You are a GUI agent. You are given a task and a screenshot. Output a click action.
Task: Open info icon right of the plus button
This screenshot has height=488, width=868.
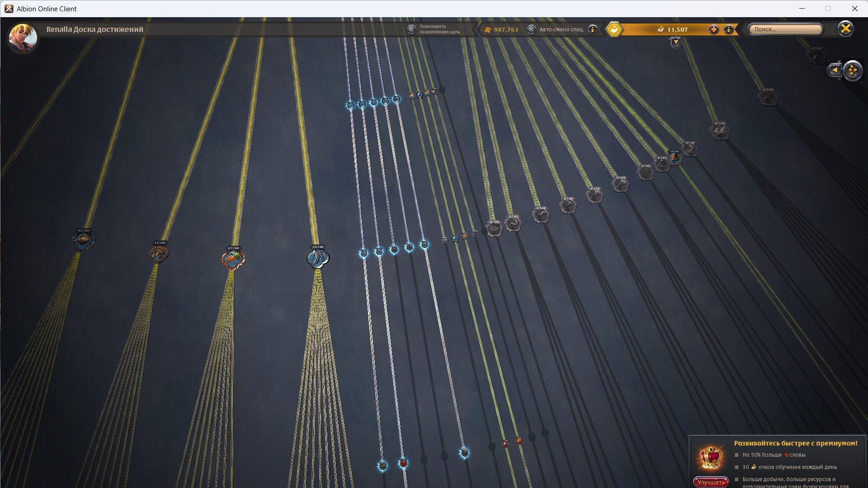[x=729, y=29]
